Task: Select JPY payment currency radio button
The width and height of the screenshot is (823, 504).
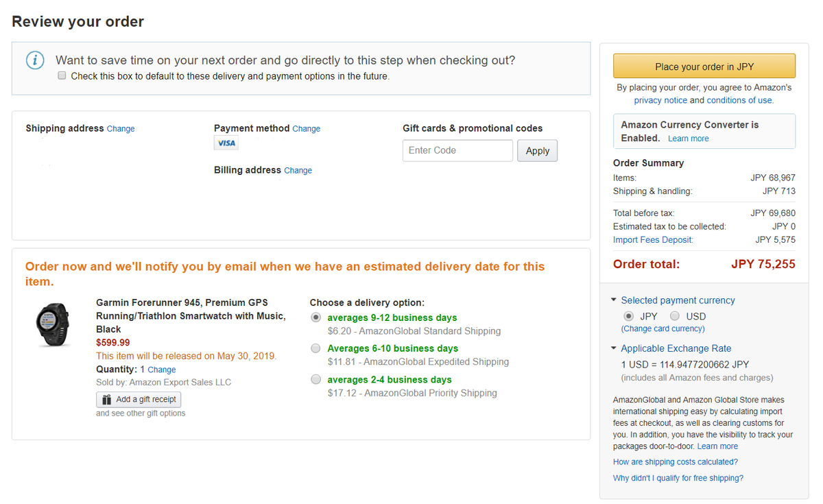Action: [x=628, y=316]
